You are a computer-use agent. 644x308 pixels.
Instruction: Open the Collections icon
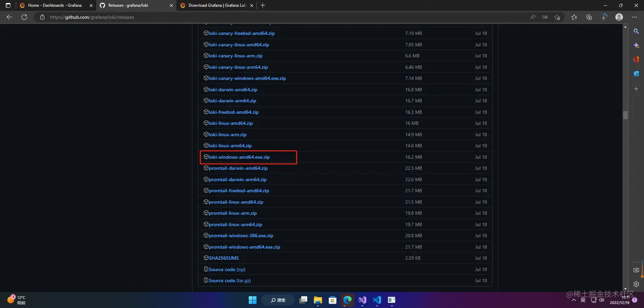[x=589, y=17]
